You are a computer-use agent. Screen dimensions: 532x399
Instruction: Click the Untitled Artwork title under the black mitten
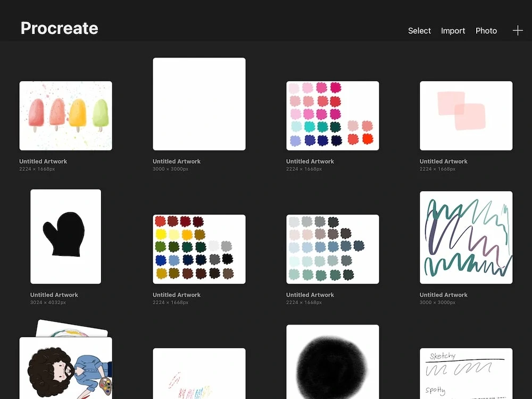(x=54, y=295)
